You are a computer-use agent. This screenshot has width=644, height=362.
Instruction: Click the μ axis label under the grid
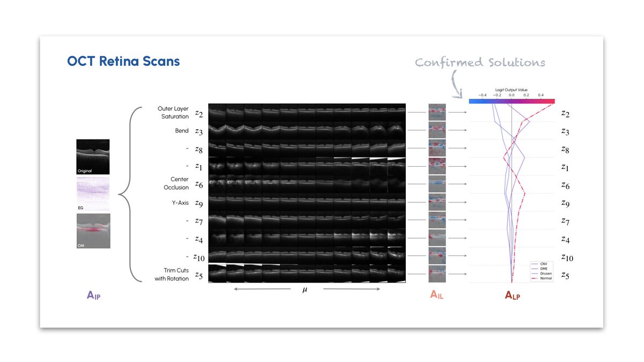(305, 290)
